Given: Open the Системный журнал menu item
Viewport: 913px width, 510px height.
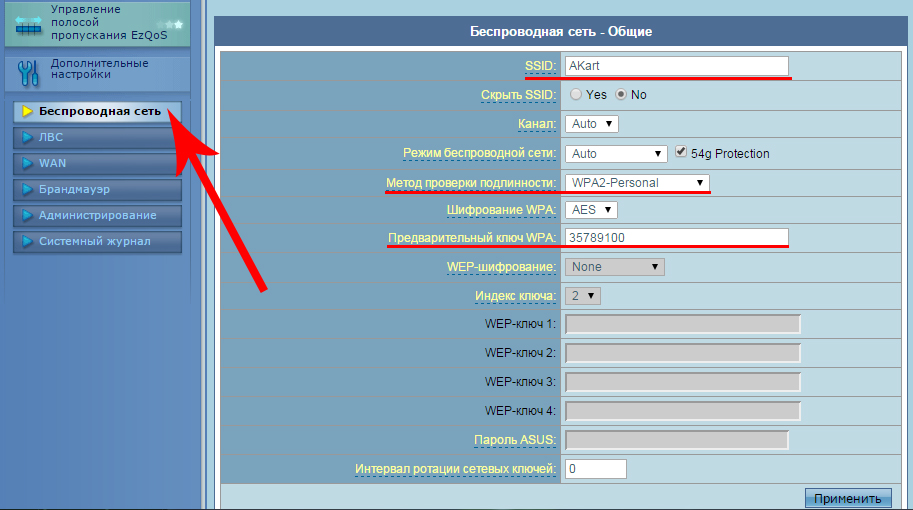Looking at the screenshot, I should tap(97, 241).
